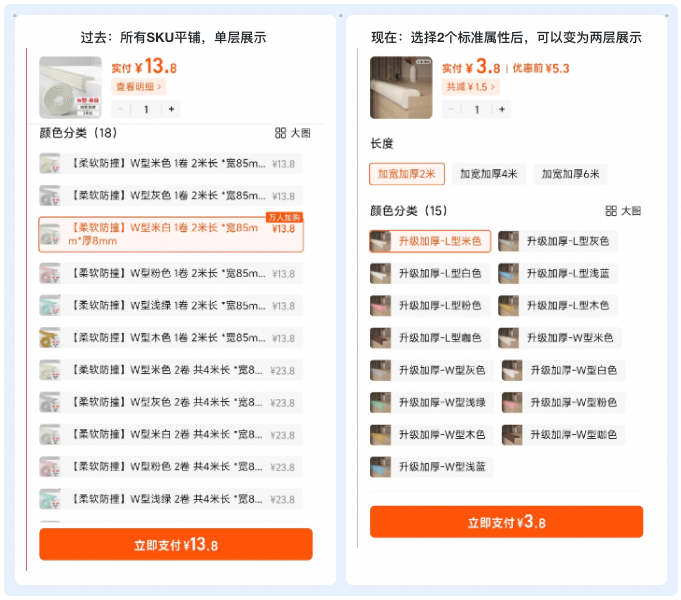This screenshot has width=681, height=600.
Task: Choose color 升级加厚-W型粉色
Action: coord(563,402)
